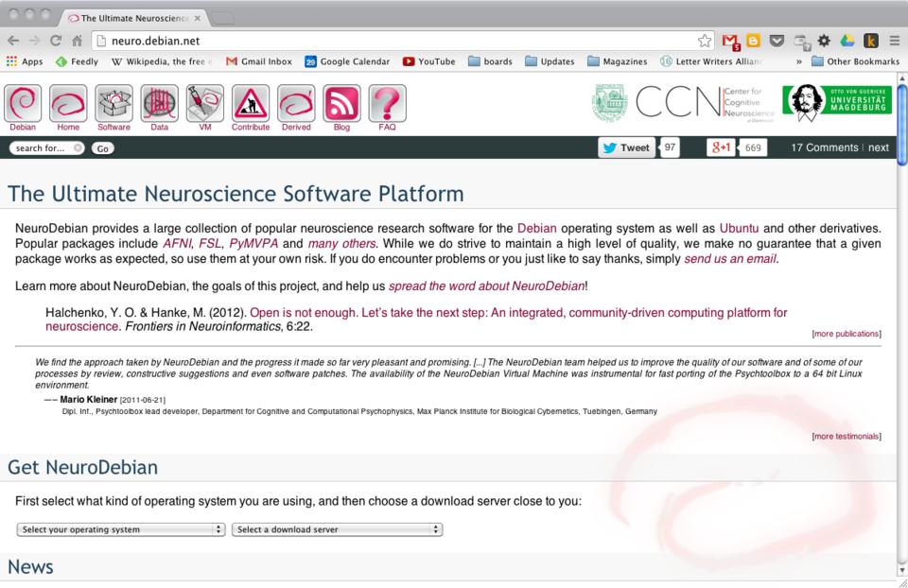The height and width of the screenshot is (588, 908).
Task: Expand the Select your operating system dropdown
Action: coord(121,529)
